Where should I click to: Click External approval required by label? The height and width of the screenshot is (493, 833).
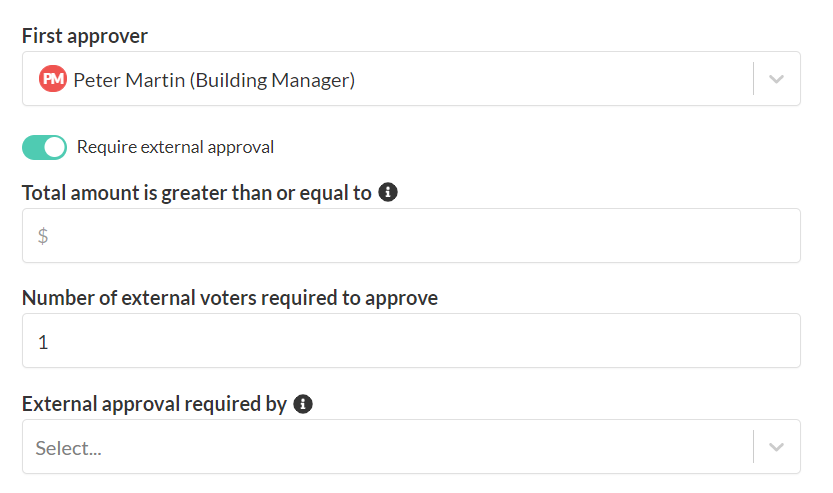[x=155, y=404]
